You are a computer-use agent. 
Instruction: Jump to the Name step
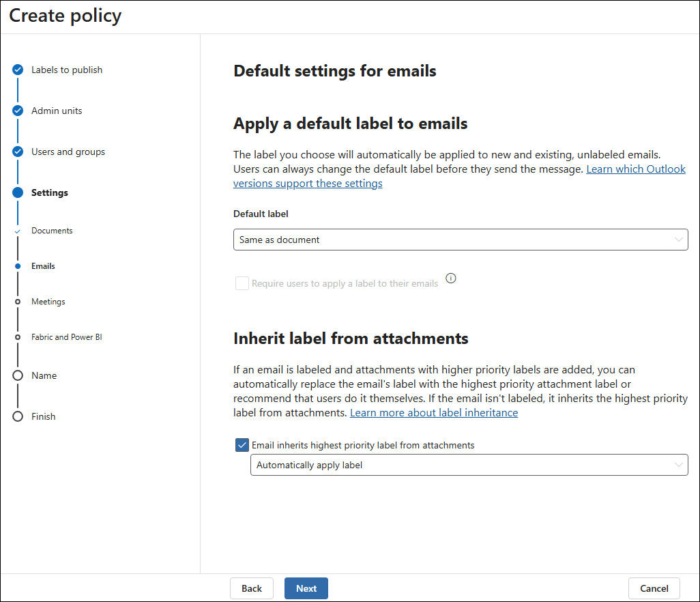coord(44,375)
